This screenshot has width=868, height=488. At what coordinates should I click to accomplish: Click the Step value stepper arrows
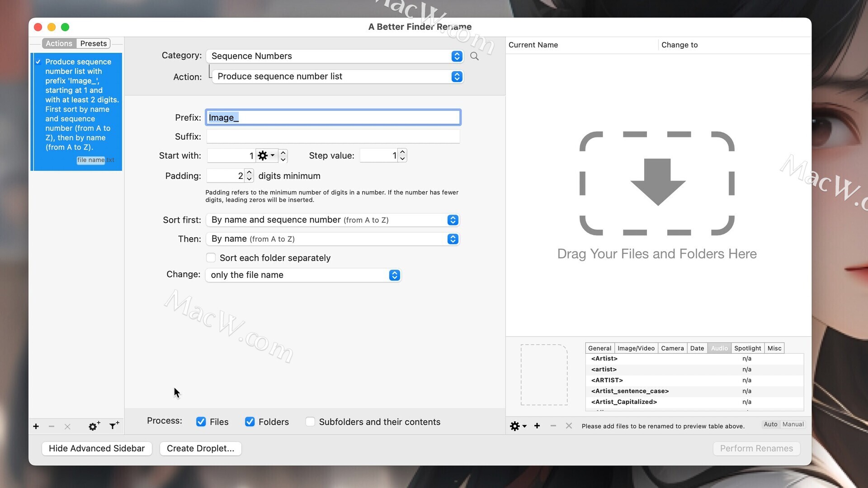click(x=402, y=155)
